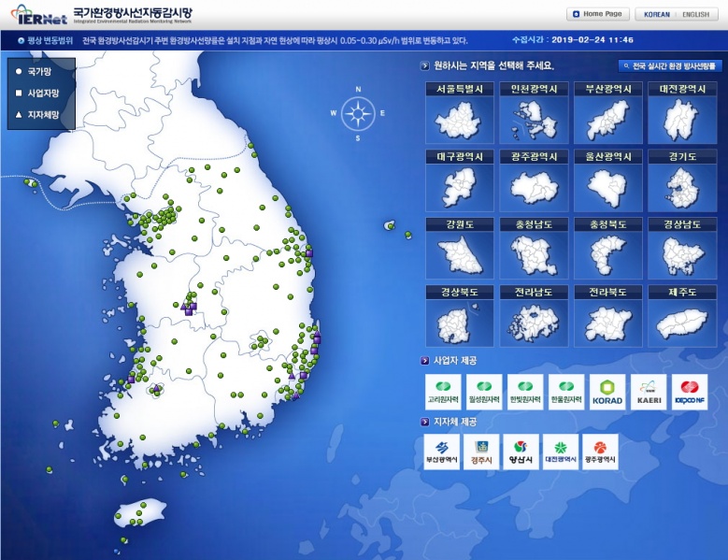This screenshot has width=728, height=560.
Task: Open the KAERI operator logo
Action: (649, 392)
